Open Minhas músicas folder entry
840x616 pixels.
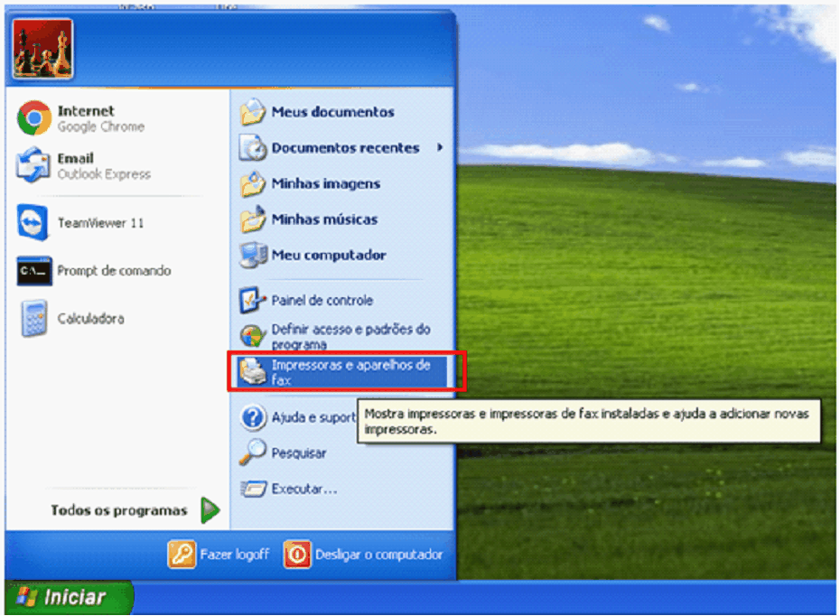[324, 219]
